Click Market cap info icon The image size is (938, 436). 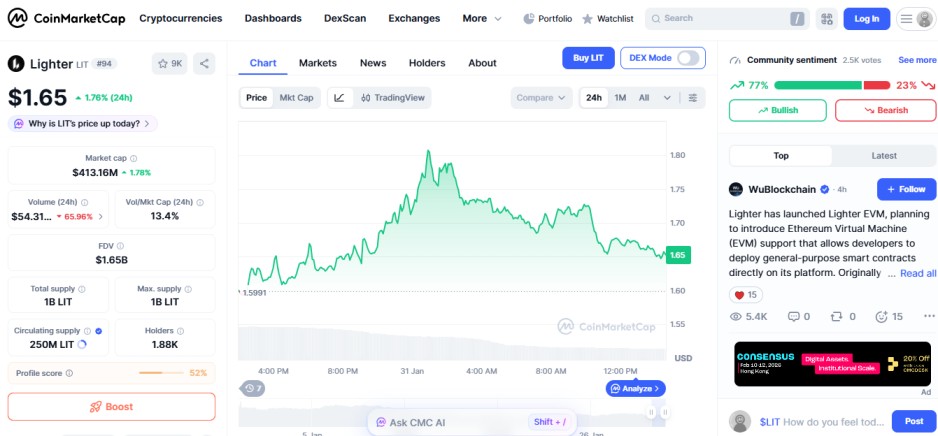[134, 158]
